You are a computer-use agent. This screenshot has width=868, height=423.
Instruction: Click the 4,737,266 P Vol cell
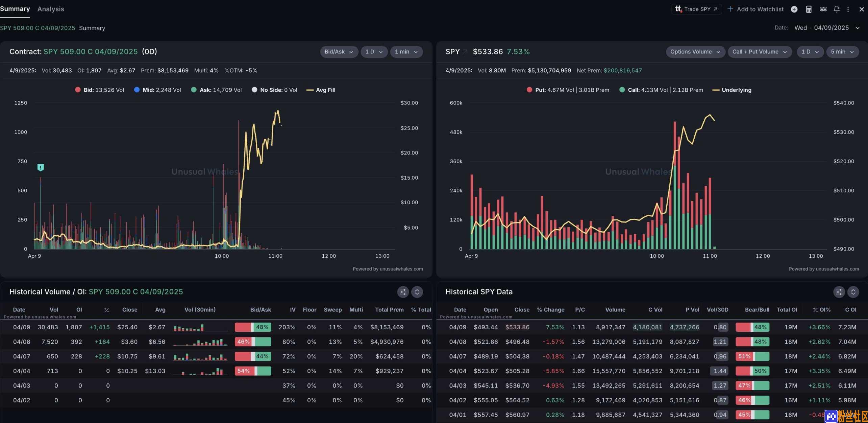point(685,327)
